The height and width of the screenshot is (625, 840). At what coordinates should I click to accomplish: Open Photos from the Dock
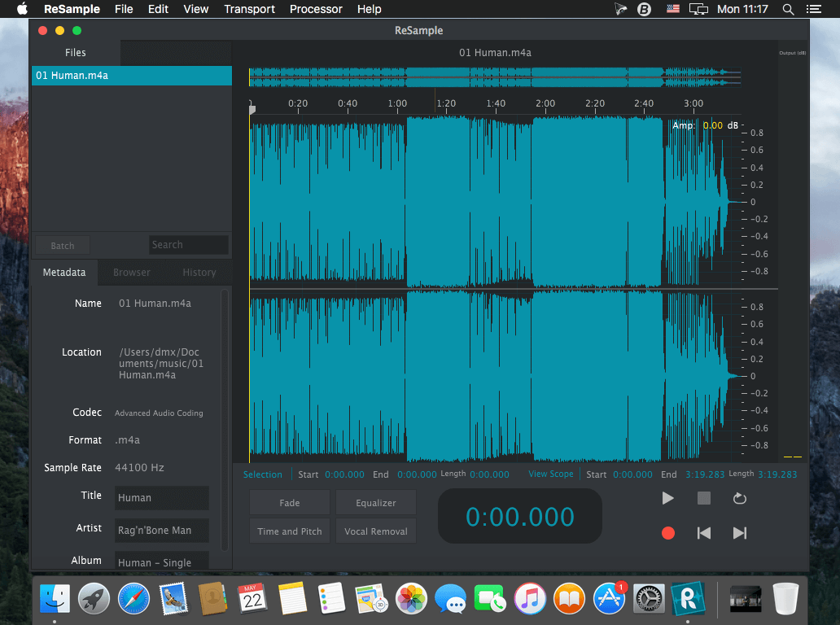click(411, 598)
